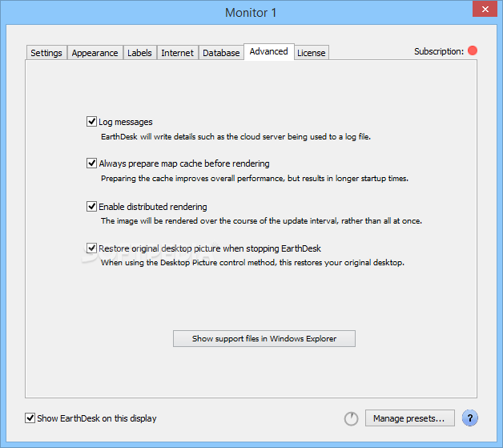Image resolution: width=503 pixels, height=448 pixels.
Task: Click the 'Preparing the cache improves' description
Action: (255, 179)
